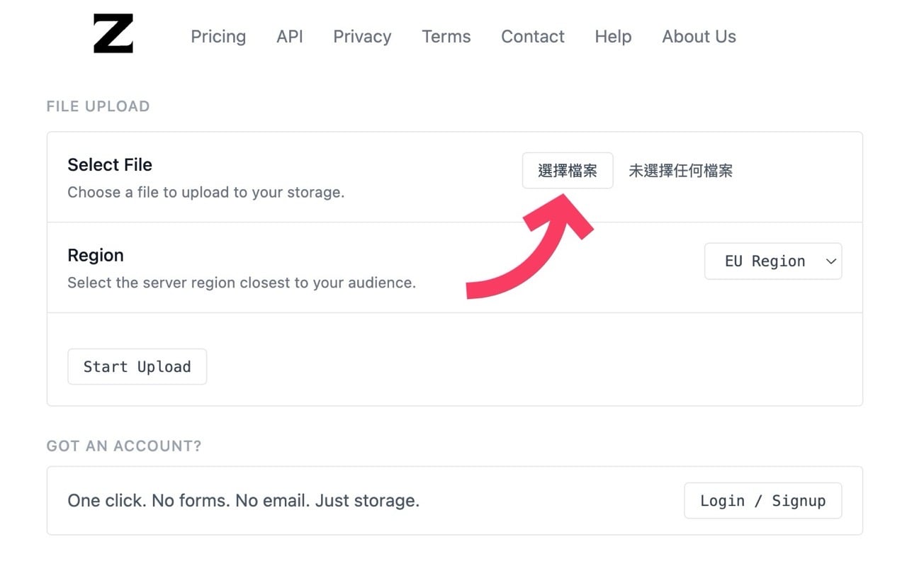Open the Help section
This screenshot has width=907, height=588.
[613, 37]
